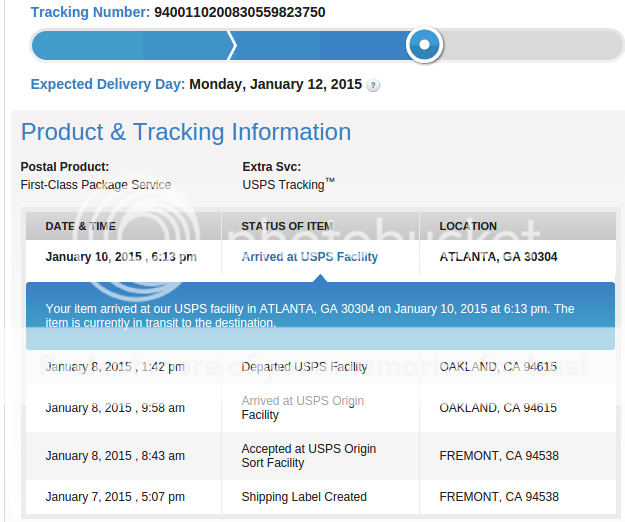The height and width of the screenshot is (522, 625).
Task: Click the blue item-arrival detail message box
Action: coord(320,316)
